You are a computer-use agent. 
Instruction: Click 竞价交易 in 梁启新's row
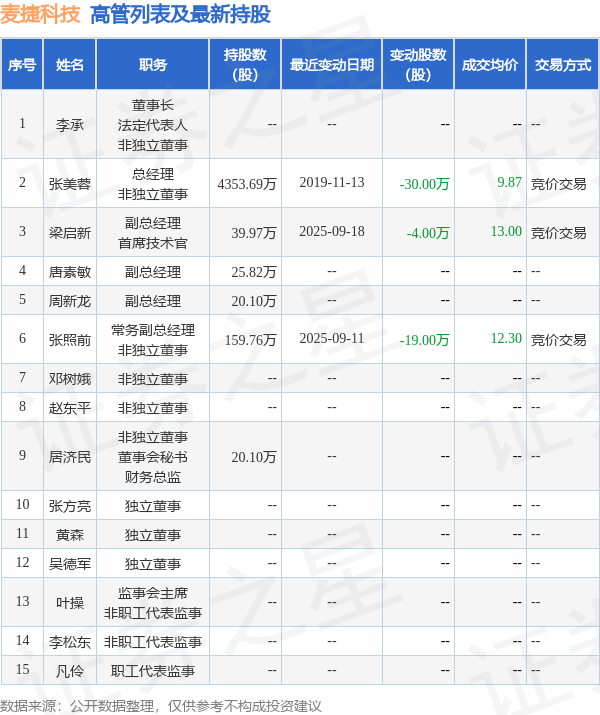559,233
